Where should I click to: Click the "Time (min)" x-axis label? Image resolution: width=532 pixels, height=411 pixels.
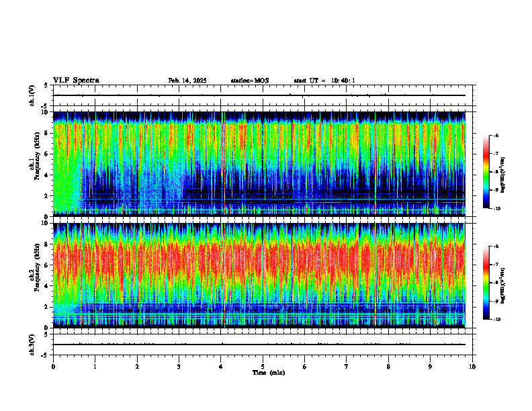(269, 373)
